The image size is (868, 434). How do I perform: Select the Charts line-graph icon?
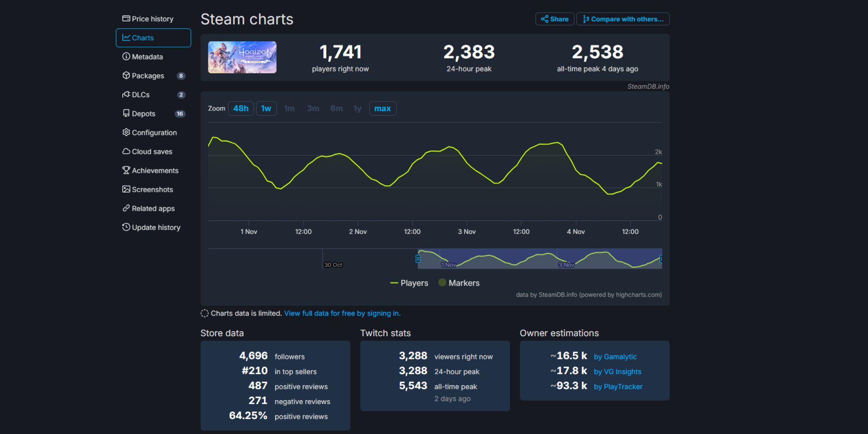126,37
